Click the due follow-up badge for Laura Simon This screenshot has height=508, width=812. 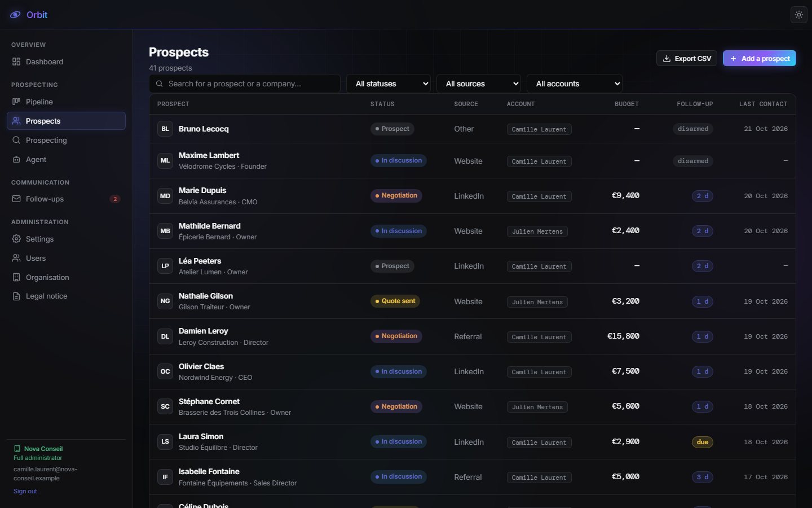point(703,442)
